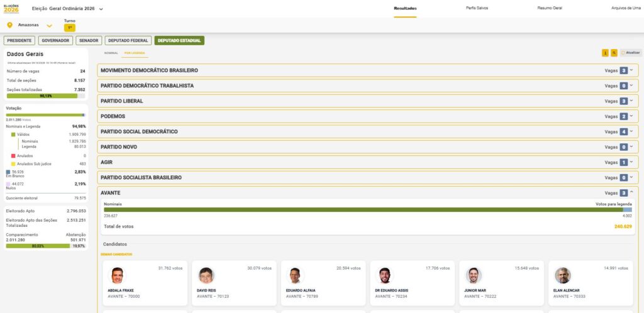The image size is (644, 313).
Task: Click the yellow search icon button
Action: [x=614, y=53]
